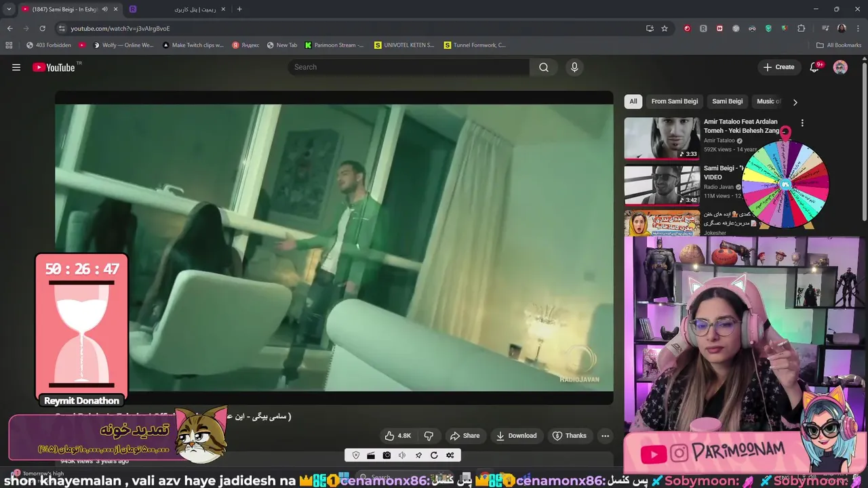Share the video
This screenshot has height=488, width=868.
click(x=465, y=436)
